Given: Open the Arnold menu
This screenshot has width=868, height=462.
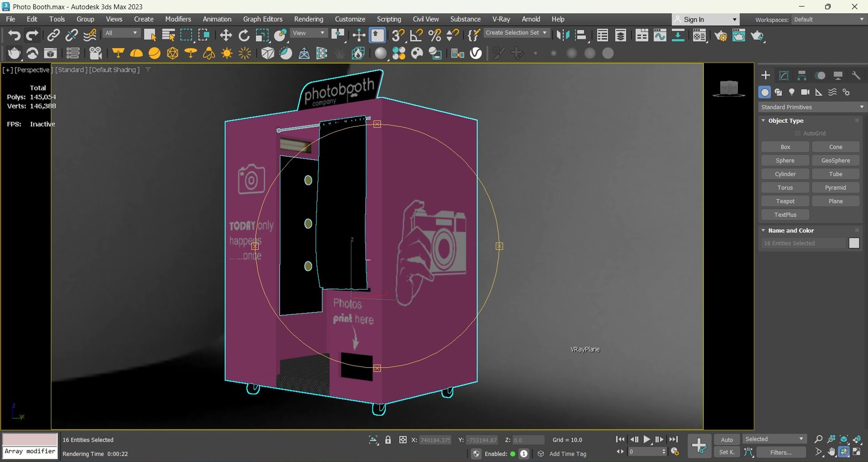Looking at the screenshot, I should click(x=531, y=19).
